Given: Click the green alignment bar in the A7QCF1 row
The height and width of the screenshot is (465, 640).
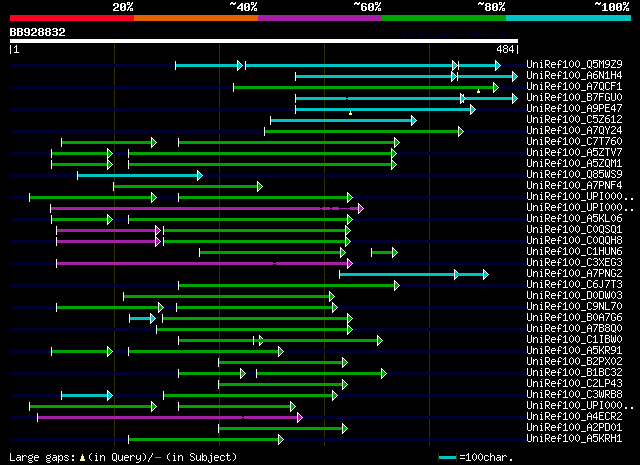Looking at the screenshot, I should [x=366, y=87].
